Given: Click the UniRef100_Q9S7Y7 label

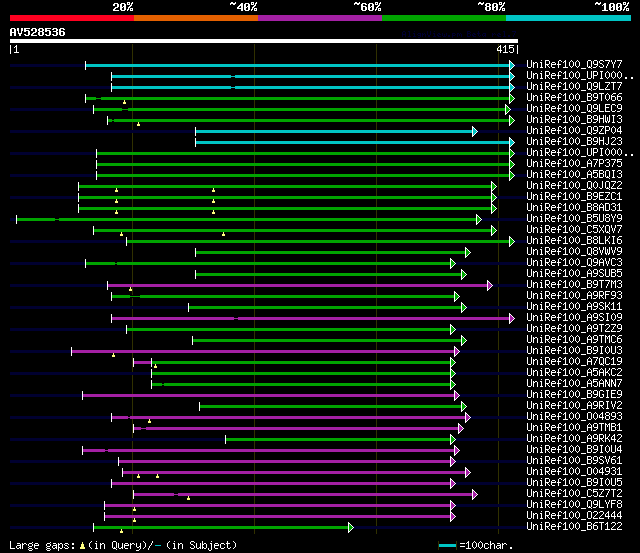Looking at the screenshot, I should [574, 64].
